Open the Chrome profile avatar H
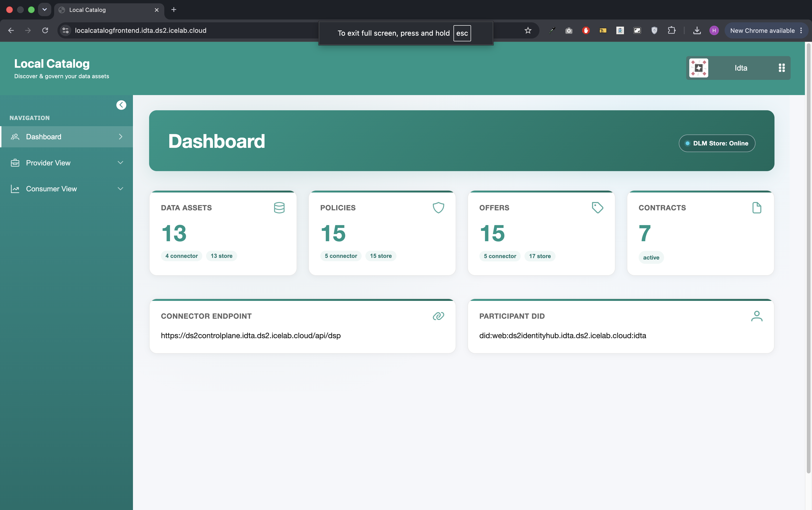 point(714,30)
